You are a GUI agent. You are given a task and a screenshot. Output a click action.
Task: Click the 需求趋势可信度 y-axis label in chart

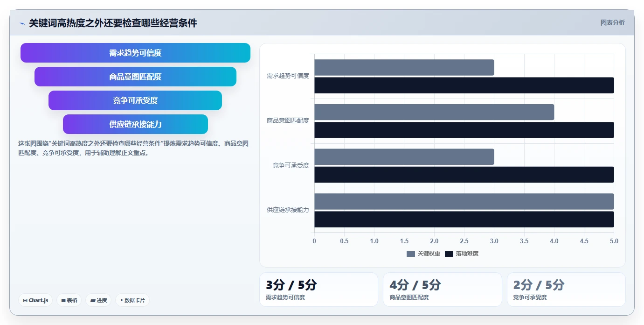tap(288, 76)
